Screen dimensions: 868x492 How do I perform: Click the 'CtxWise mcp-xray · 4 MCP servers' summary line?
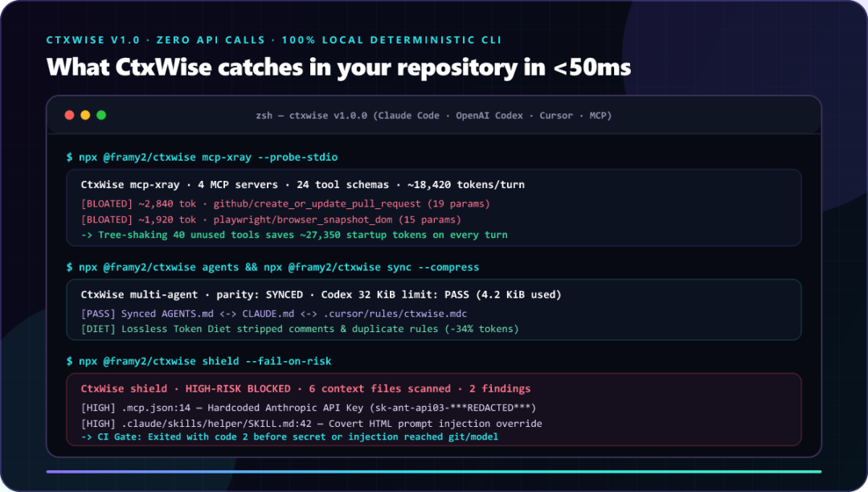(x=302, y=185)
